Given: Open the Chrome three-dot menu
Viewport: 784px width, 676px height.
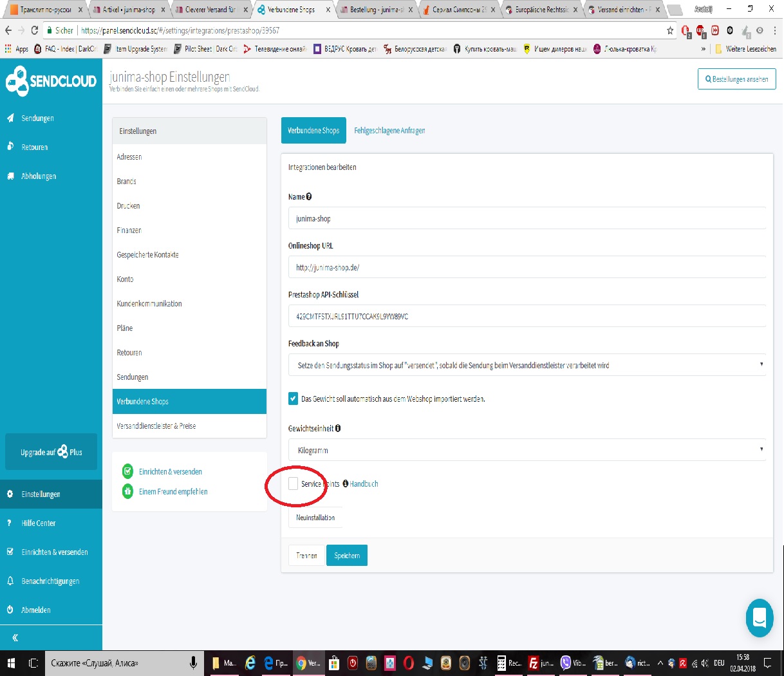Looking at the screenshot, I should tap(774, 30).
